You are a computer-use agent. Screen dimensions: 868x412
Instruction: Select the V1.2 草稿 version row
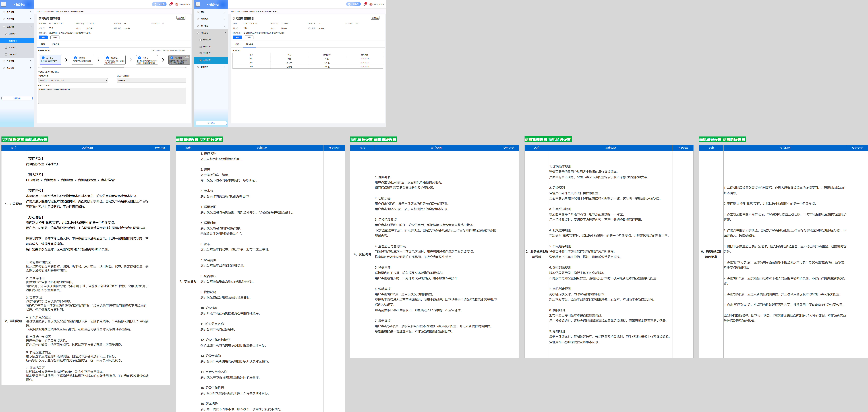click(308, 59)
